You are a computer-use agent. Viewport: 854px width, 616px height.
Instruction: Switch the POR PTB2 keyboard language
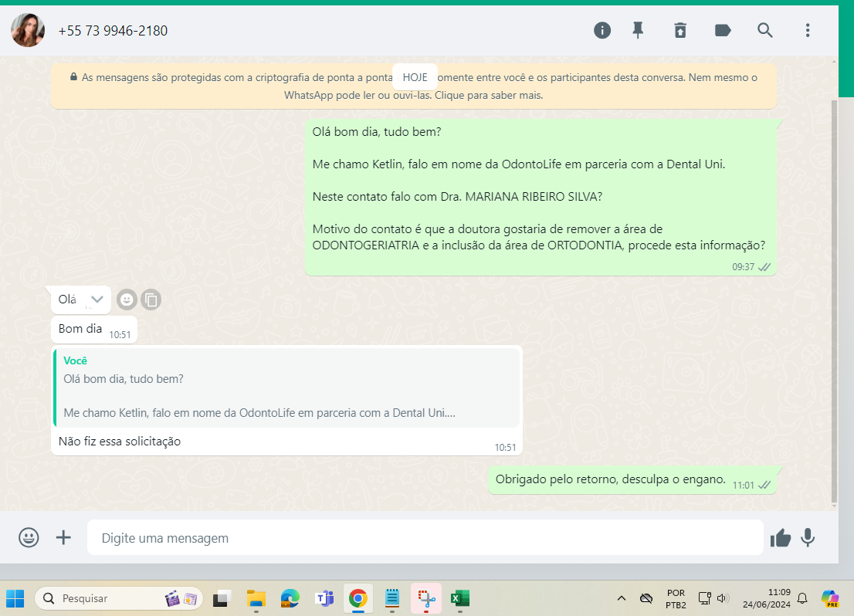click(x=676, y=598)
